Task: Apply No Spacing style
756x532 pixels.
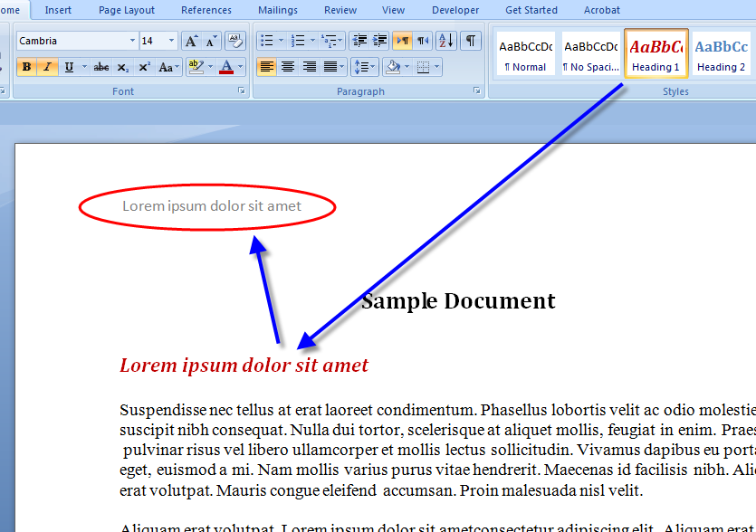Action: coord(590,53)
